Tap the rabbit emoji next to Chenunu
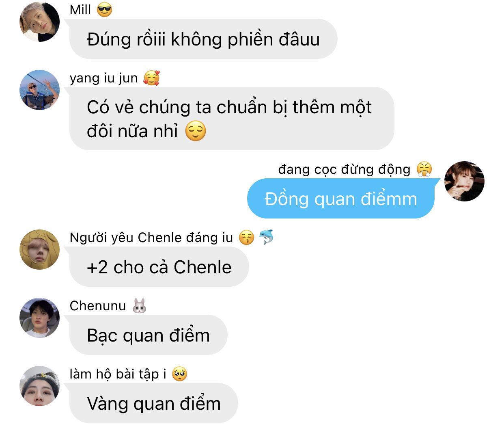Screen dimensions: 504x424 140,305
